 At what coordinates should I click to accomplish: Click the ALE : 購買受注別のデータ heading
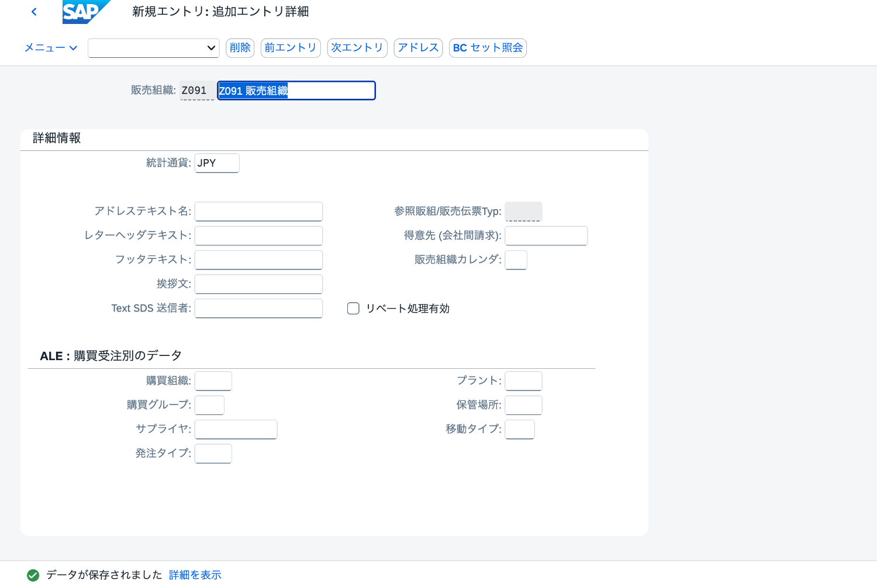tap(111, 356)
